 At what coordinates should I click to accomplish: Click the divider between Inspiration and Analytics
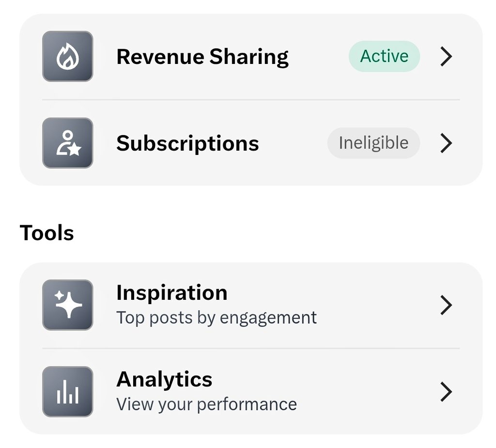click(x=251, y=348)
